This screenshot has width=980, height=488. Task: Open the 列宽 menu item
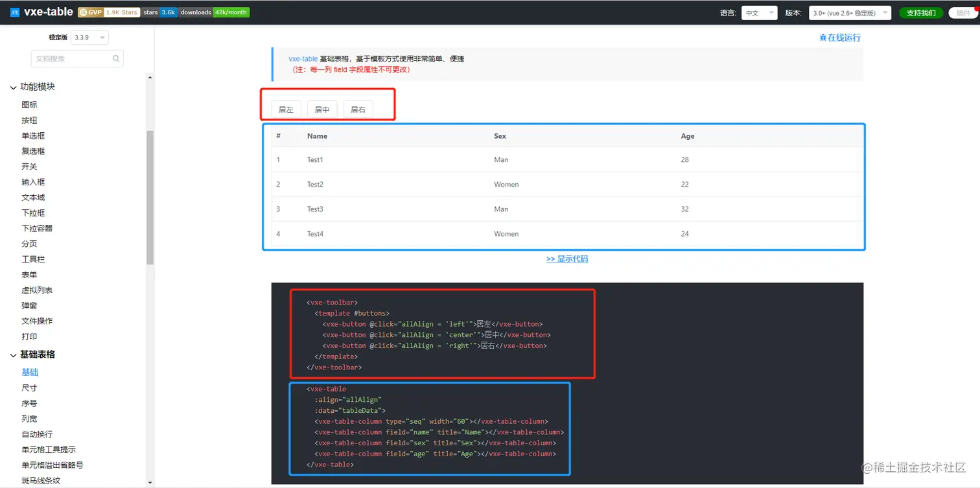[29, 419]
